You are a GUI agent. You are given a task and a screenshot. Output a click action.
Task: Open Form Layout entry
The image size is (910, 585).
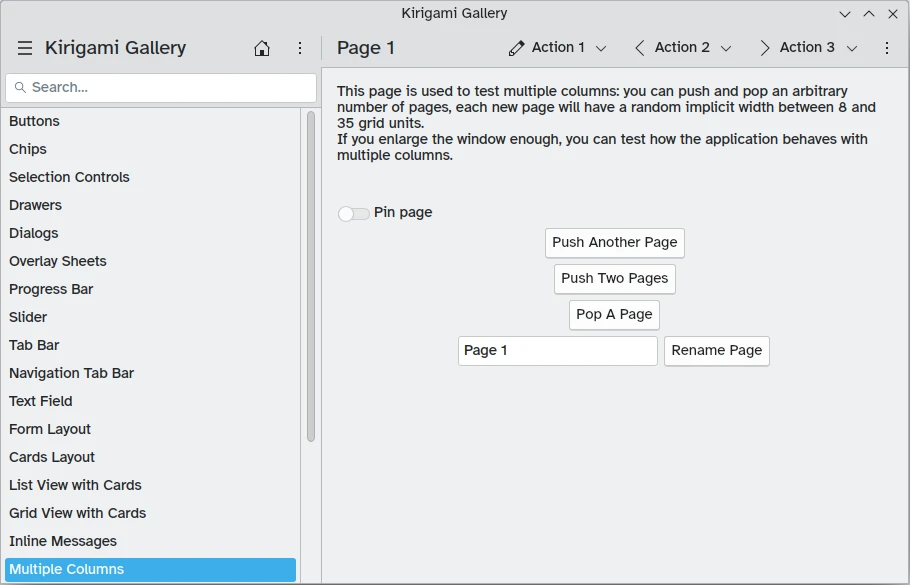tap(150, 429)
